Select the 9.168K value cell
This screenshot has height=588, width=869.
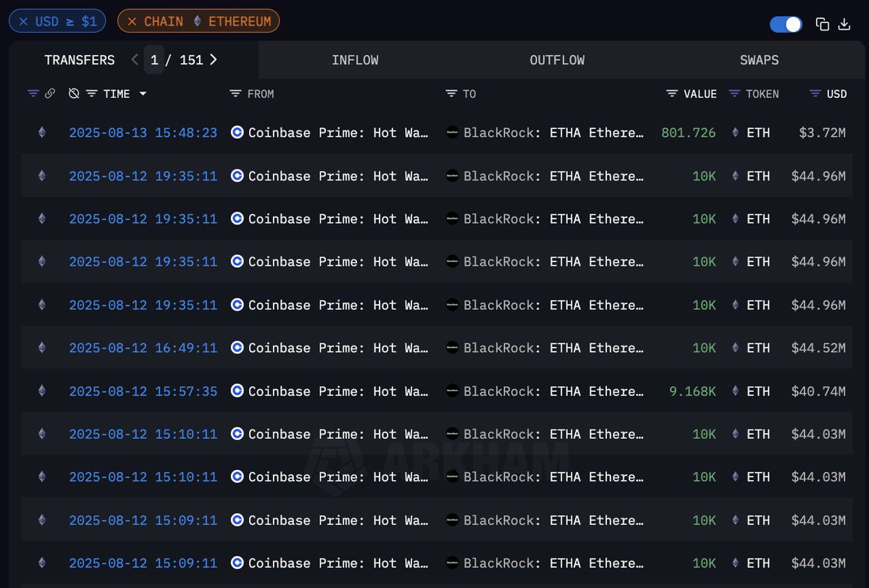(692, 391)
